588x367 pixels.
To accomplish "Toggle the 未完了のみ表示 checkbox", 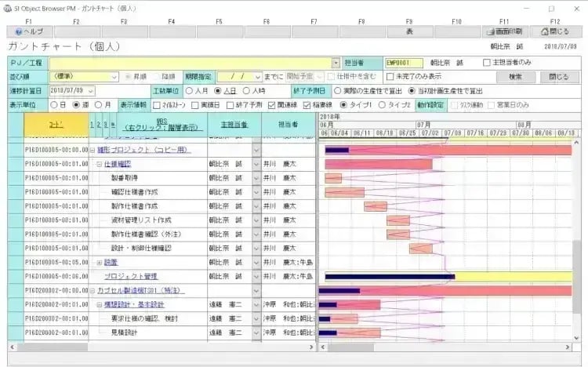I will tap(391, 77).
